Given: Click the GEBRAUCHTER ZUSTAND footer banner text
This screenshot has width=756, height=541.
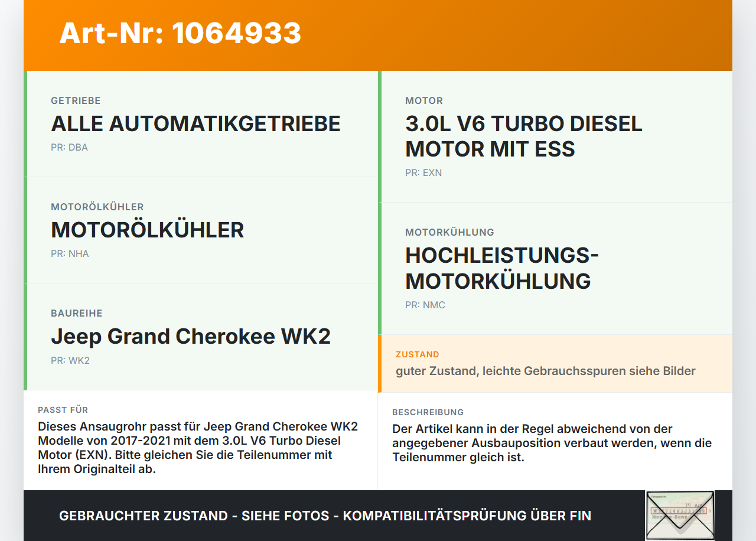Looking at the screenshot, I should click(x=325, y=516).
